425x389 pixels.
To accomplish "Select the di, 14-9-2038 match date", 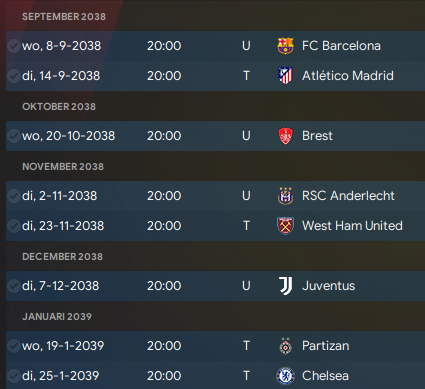I will [x=61, y=76].
